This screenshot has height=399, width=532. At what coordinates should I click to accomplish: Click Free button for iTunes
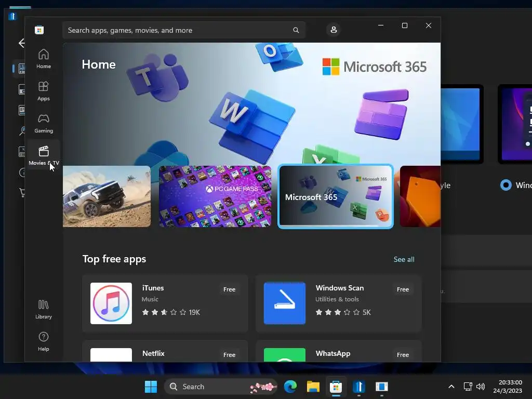pos(229,289)
